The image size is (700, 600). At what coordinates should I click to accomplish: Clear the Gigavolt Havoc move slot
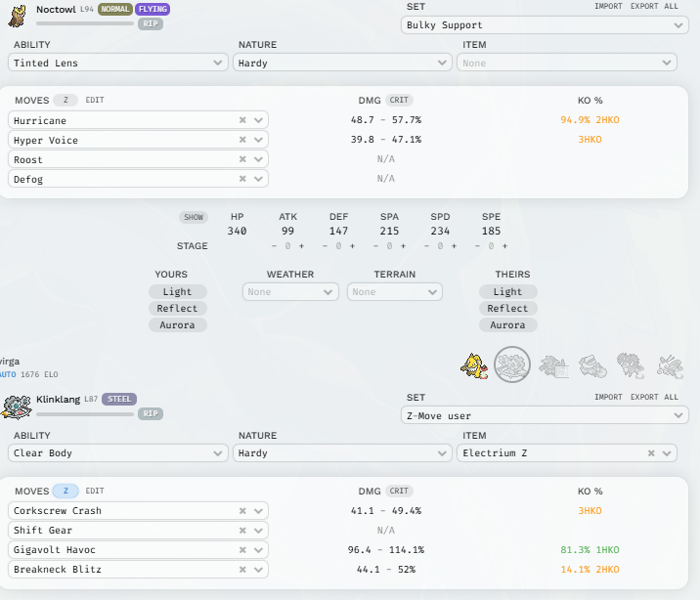242,550
